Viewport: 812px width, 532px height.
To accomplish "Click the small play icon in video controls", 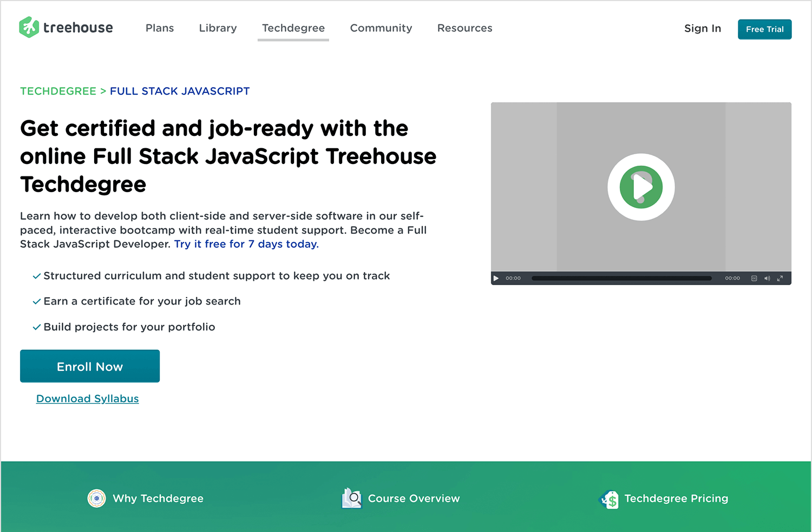I will tap(496, 278).
